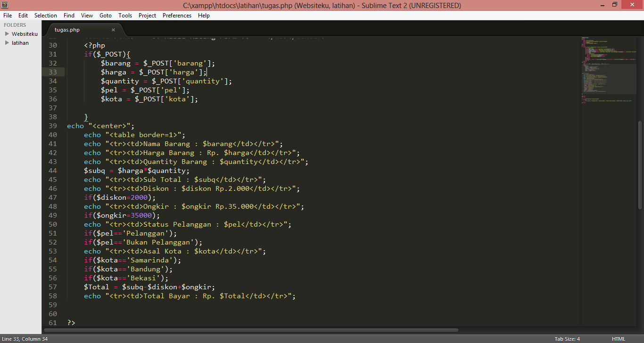Open the Help menu
The image size is (644, 343).
click(x=204, y=15)
